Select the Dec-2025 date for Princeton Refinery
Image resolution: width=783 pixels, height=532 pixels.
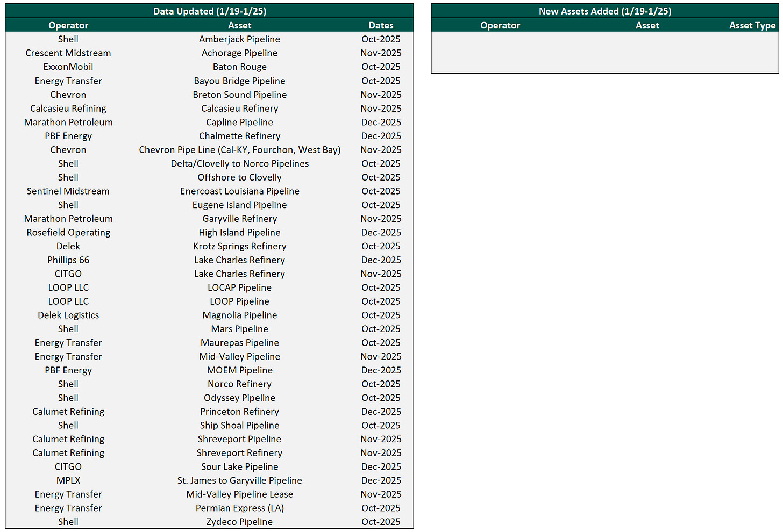click(381, 412)
